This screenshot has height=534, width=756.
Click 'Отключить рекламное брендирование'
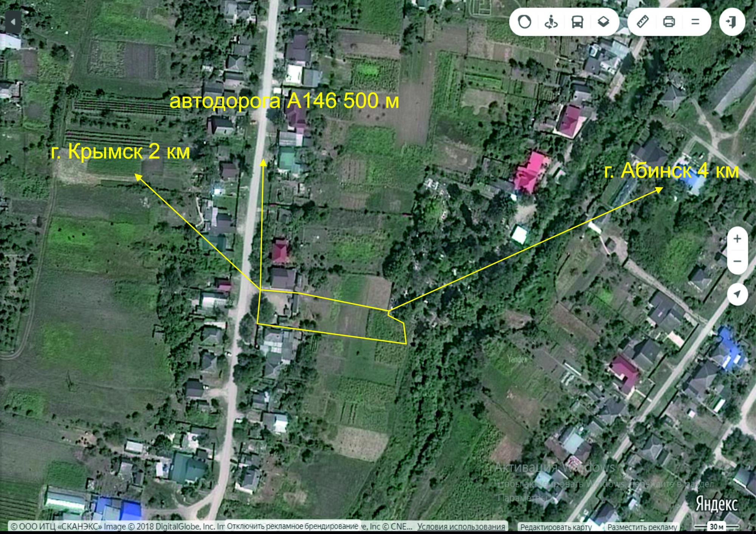pos(292,526)
